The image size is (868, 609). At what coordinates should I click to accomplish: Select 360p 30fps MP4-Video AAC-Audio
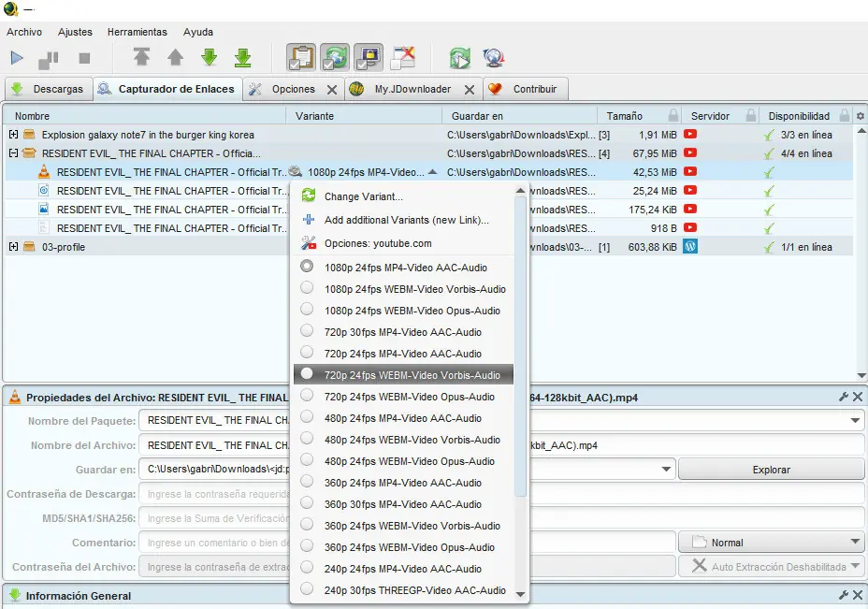[x=403, y=504]
